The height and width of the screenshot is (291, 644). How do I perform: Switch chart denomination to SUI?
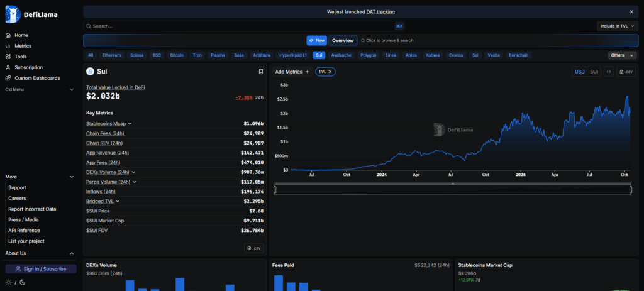(594, 72)
